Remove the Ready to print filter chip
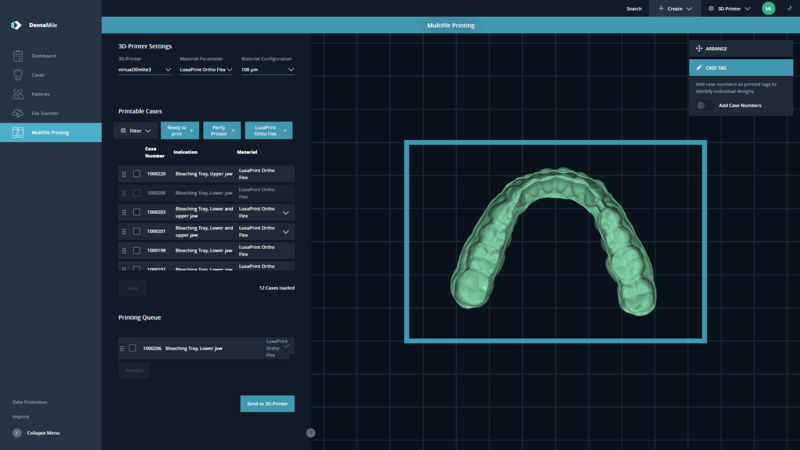This screenshot has width=800, height=450. (x=192, y=131)
